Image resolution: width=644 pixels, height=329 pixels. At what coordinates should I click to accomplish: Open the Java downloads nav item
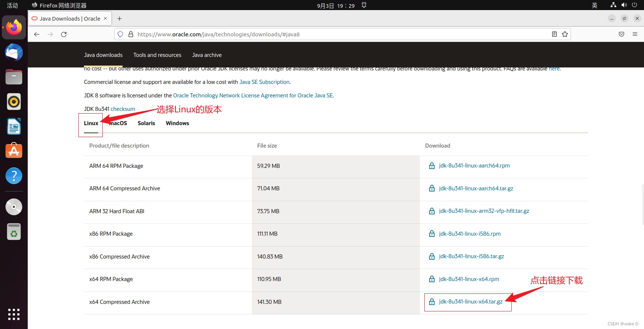coord(103,55)
